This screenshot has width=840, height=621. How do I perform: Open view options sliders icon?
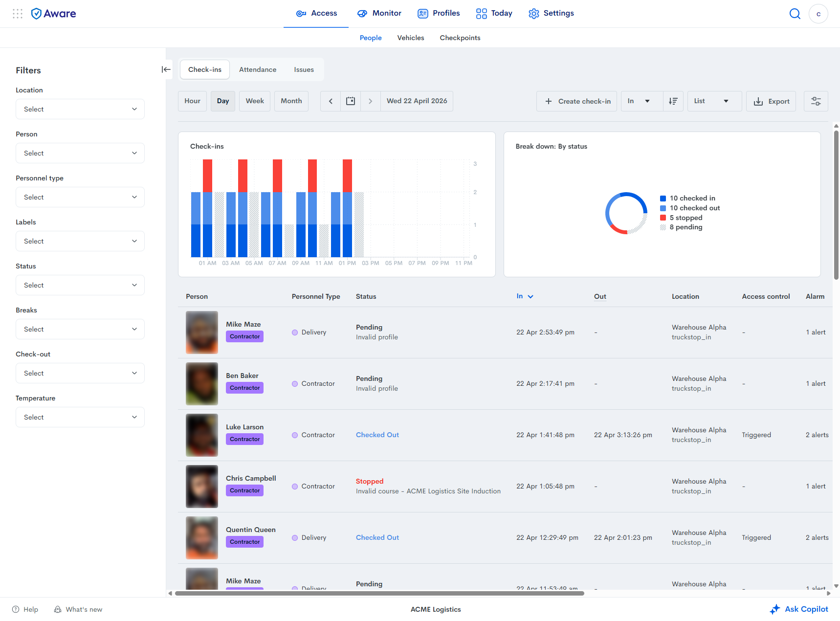pyautogui.click(x=816, y=101)
